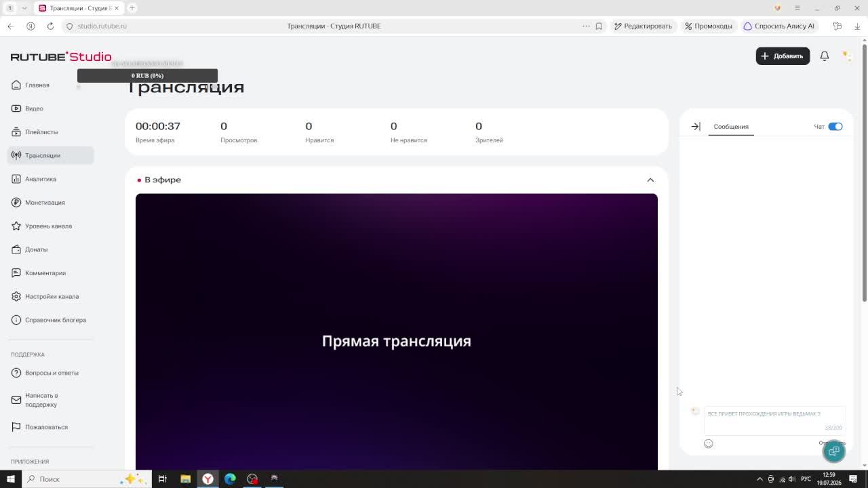Switch the РУС input language

(806, 479)
